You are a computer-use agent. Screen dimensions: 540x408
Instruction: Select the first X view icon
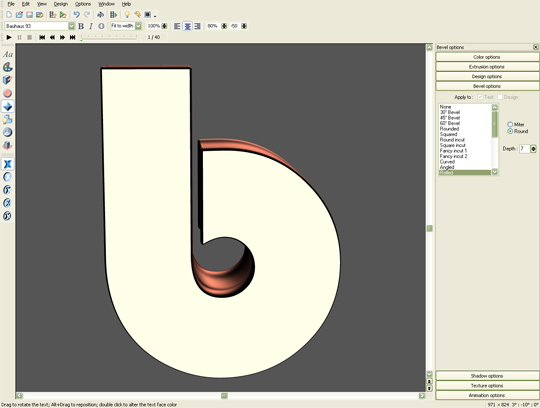click(x=8, y=164)
